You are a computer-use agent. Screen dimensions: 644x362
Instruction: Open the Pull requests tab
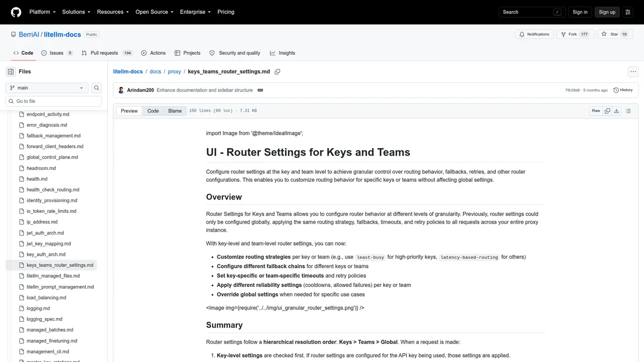107,53
